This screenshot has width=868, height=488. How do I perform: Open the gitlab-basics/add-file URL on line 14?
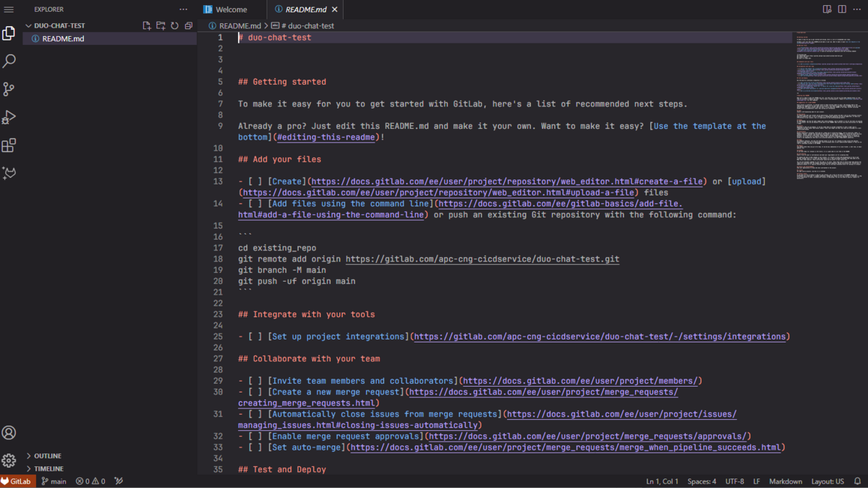pos(561,204)
